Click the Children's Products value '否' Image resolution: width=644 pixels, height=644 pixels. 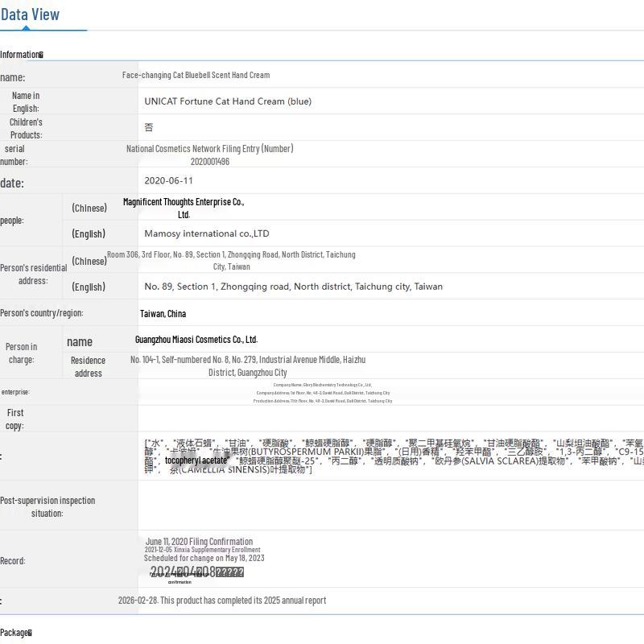149,127
